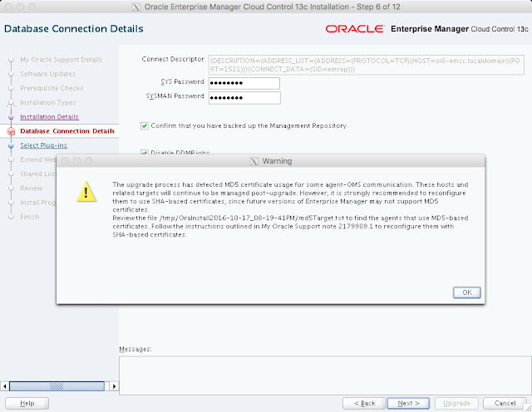Click the window resize grip icon

point(528,408)
